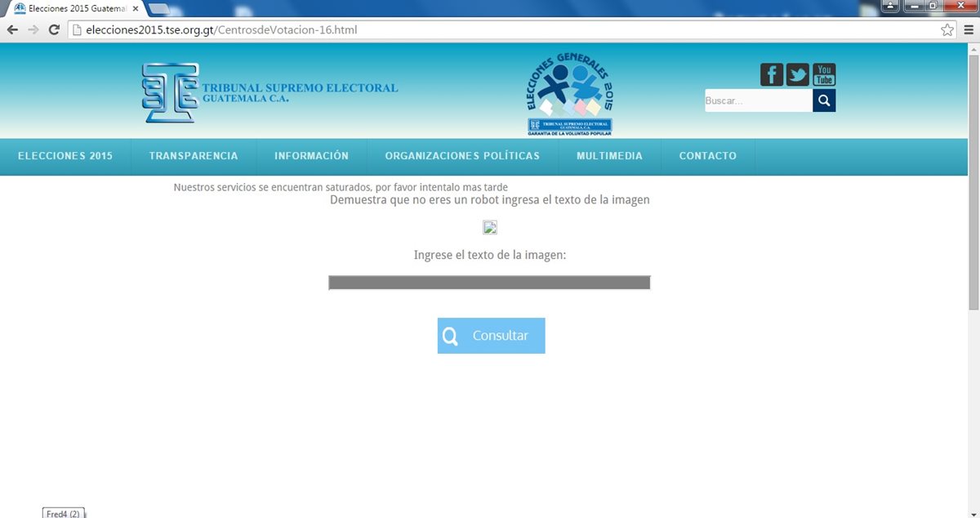Viewport: 980px width, 518px height.
Task: Click the magnifying glass inside Consultar button
Action: [x=451, y=336]
